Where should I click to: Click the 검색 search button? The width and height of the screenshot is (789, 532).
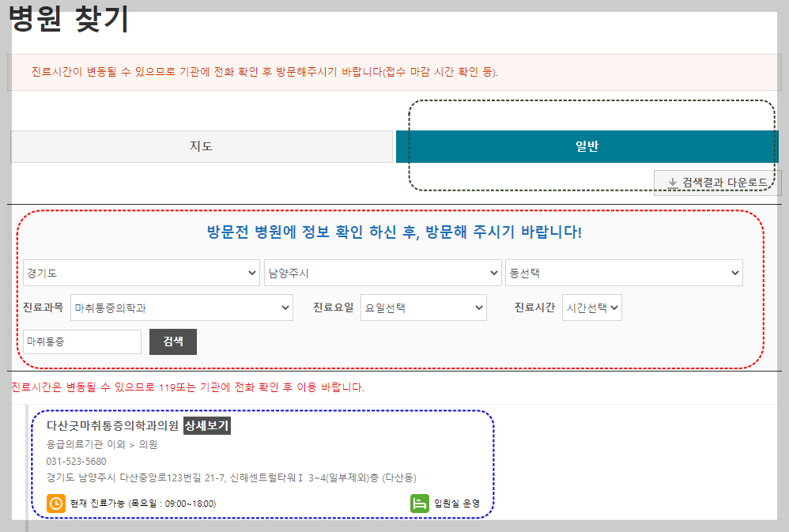(172, 341)
